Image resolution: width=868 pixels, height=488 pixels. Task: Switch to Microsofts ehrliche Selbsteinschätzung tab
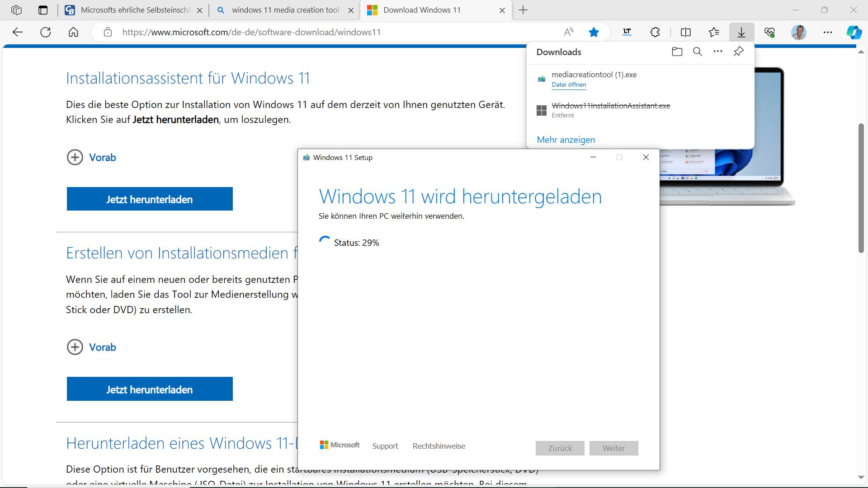tap(135, 10)
